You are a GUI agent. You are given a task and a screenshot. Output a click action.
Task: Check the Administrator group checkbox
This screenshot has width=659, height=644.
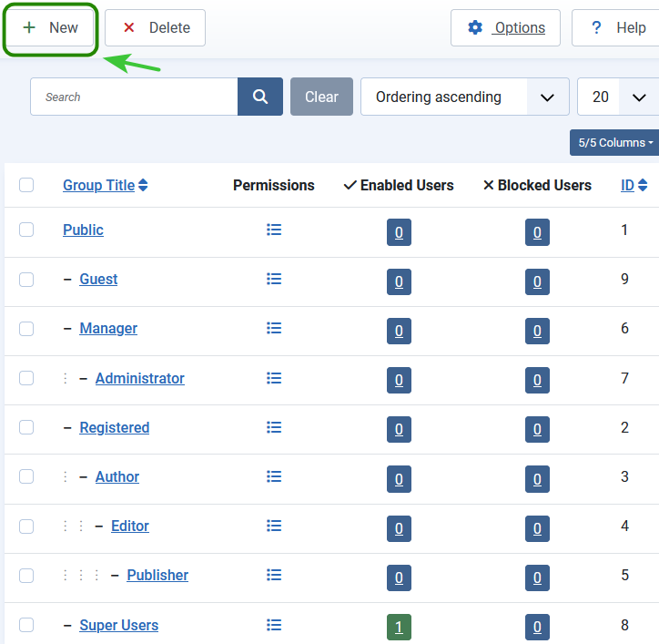point(26,378)
